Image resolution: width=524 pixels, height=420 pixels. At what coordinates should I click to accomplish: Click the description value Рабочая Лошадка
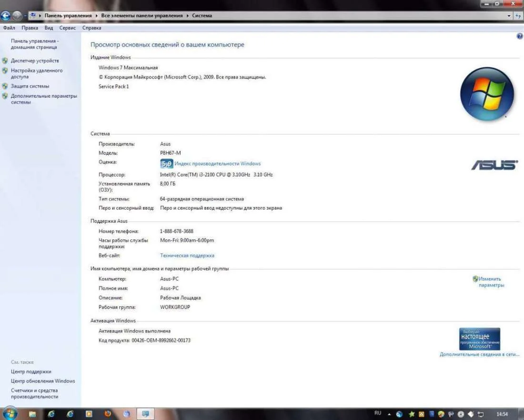(x=181, y=298)
